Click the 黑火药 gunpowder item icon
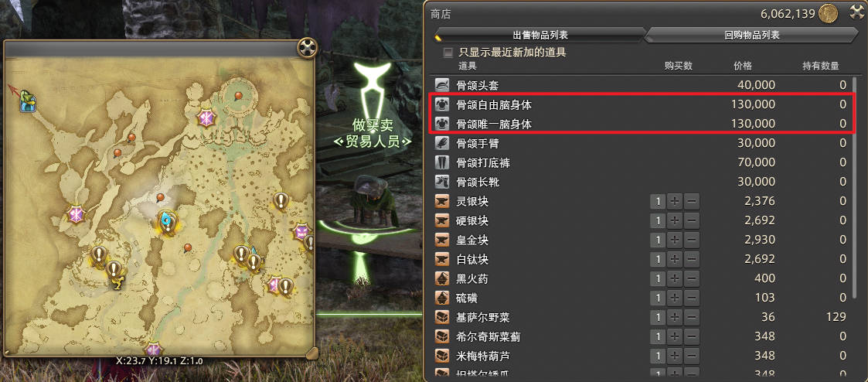The image size is (868, 382). [x=442, y=278]
